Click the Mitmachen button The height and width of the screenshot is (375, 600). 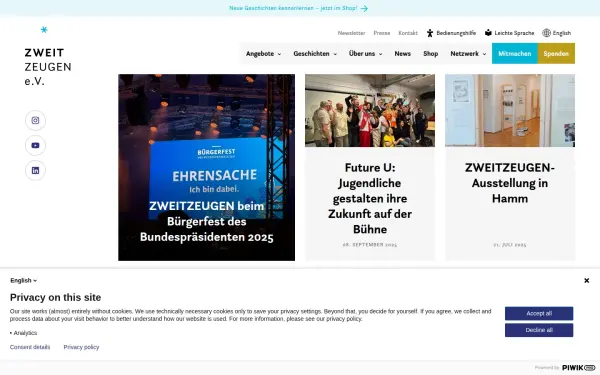[515, 54]
